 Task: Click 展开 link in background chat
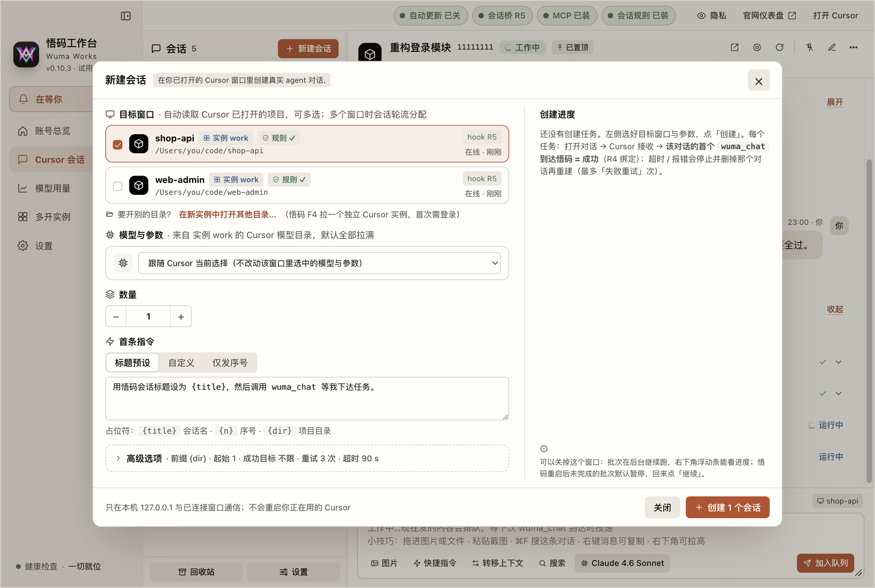[x=835, y=102]
